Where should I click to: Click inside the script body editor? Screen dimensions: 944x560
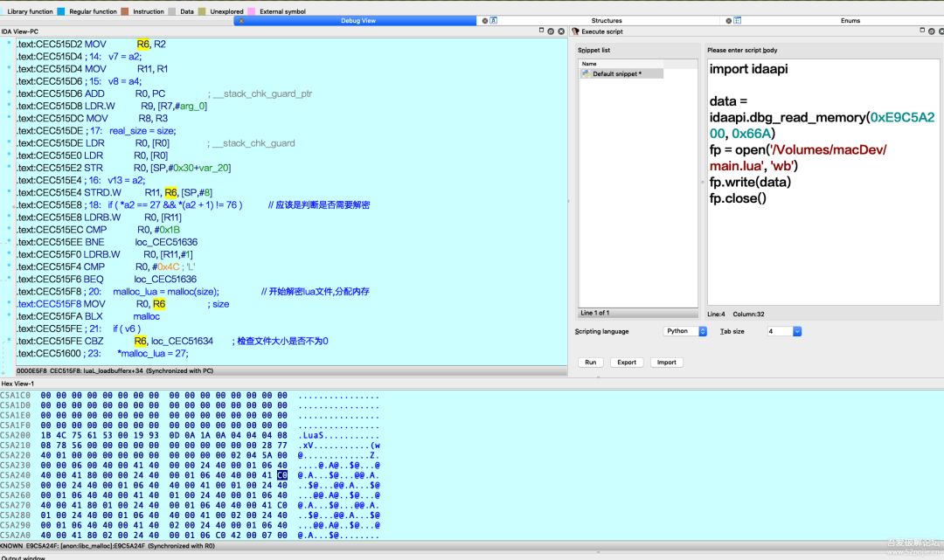[822, 245]
